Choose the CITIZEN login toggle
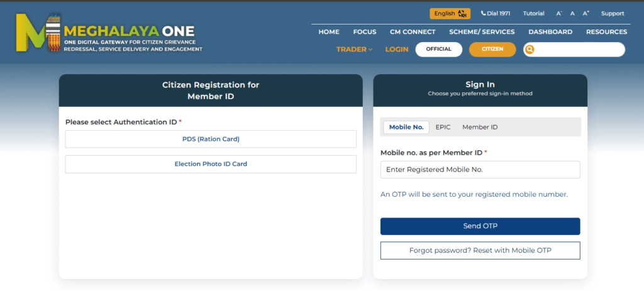 click(492, 49)
